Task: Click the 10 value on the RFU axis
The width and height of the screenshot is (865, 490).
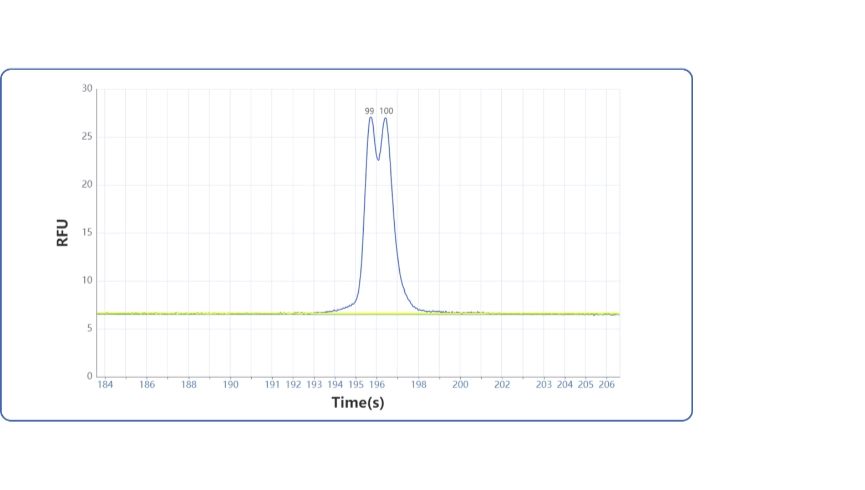Action: point(87,281)
